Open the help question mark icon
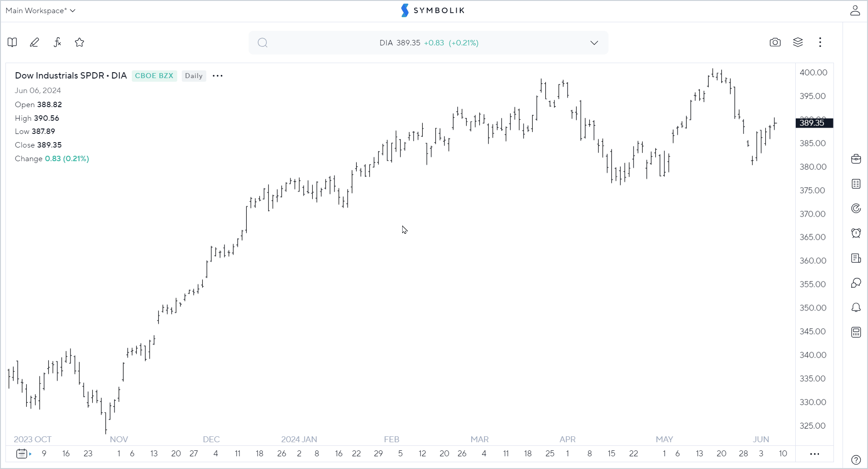 click(x=856, y=460)
